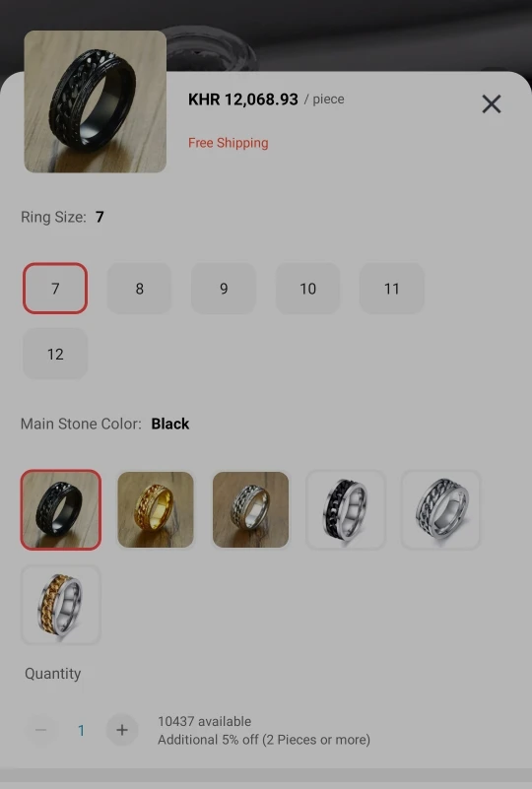The height and width of the screenshot is (789, 532).
Task: Choose the all-silver chain ring swatch
Action: [x=441, y=509]
